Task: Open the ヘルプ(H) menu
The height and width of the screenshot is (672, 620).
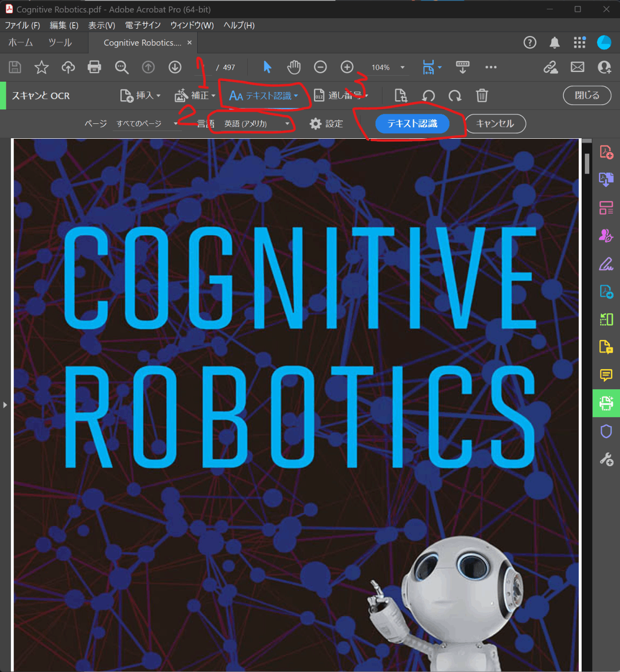Action: pos(239,25)
